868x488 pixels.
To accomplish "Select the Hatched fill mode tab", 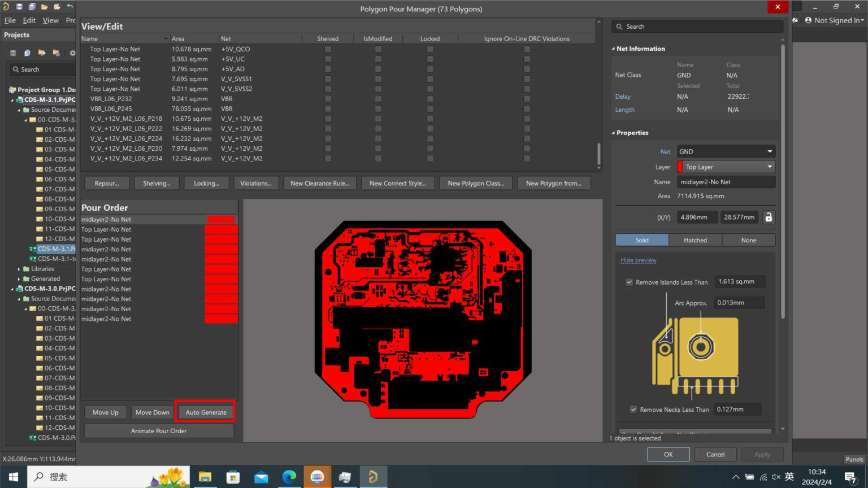I will pos(695,240).
